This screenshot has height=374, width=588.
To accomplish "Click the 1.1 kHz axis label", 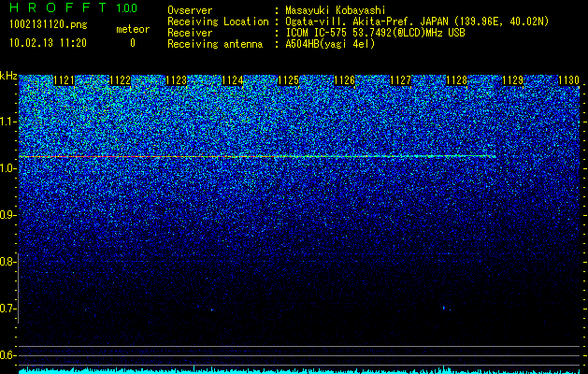I will 7,122.
